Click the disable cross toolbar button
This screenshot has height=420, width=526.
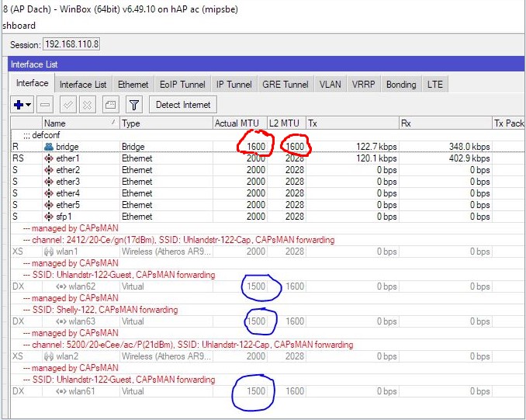pos(87,105)
